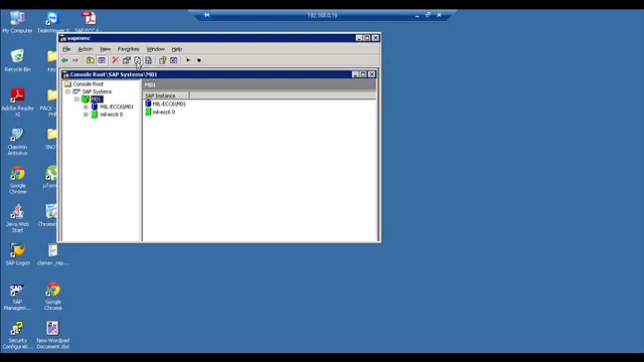Start the SAP system with the play icon
This screenshot has height=362, width=644.
tap(188, 60)
